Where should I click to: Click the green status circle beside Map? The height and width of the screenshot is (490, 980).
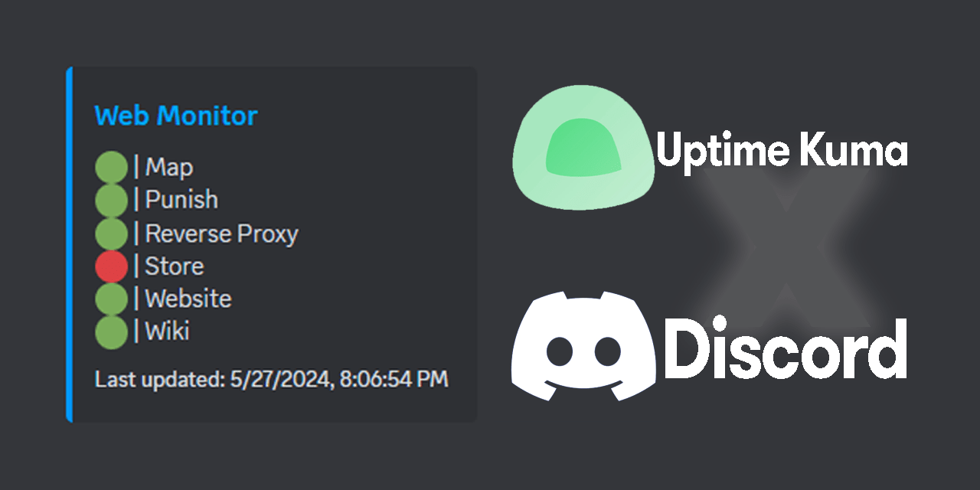(111, 167)
